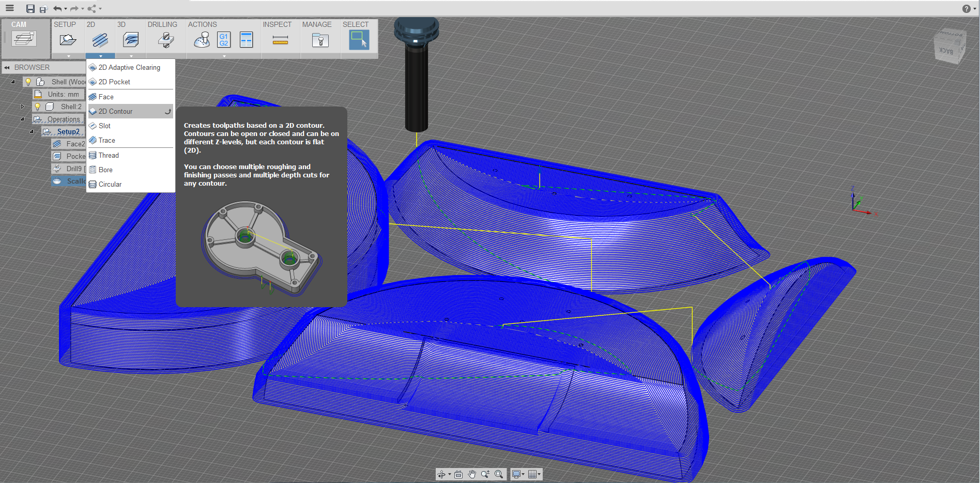The image size is (980, 483).
Task: Click the Post Process G1 G2 icon
Action: pos(224,40)
